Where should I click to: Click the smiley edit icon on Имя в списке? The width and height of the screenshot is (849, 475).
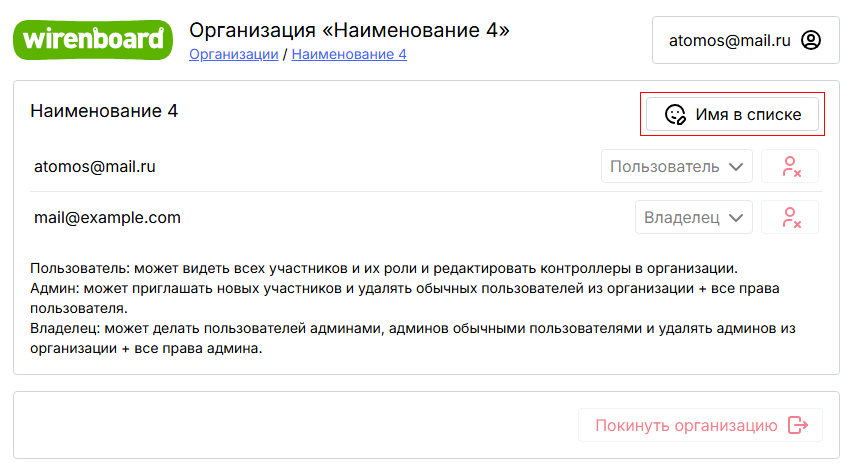tap(675, 114)
